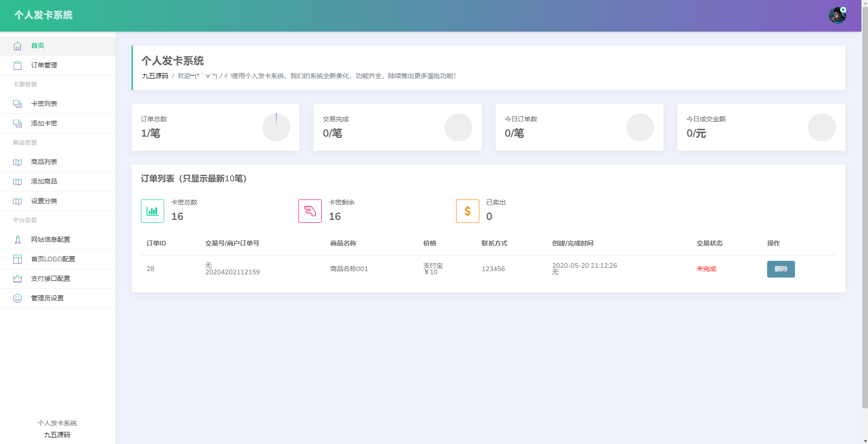Select the 首页 home icon in sidebar
Image resolution: width=868 pixels, height=444 pixels.
[17, 45]
